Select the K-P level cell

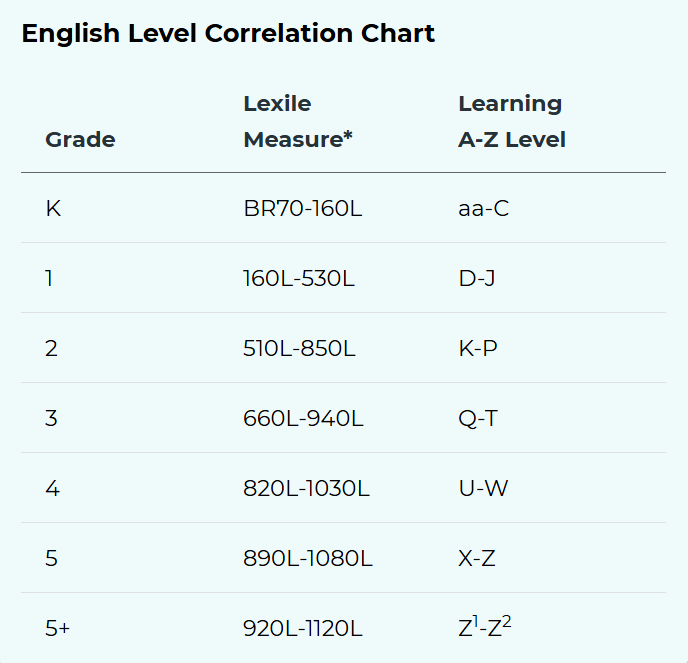[478, 348]
